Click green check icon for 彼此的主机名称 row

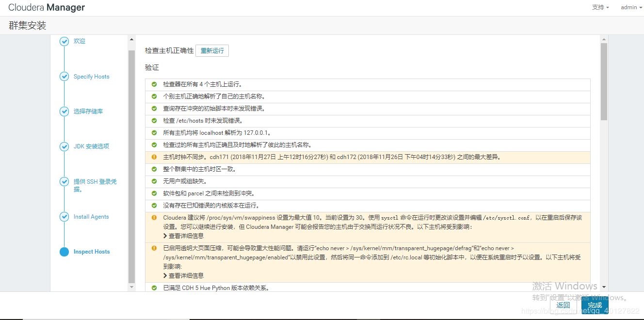click(154, 145)
